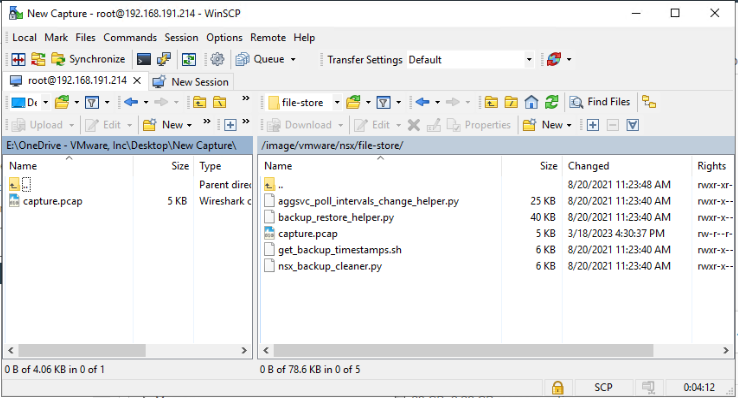The width and height of the screenshot is (738, 398).
Task: Close the root@192.168.191.214 session tab
Action: [x=137, y=80]
